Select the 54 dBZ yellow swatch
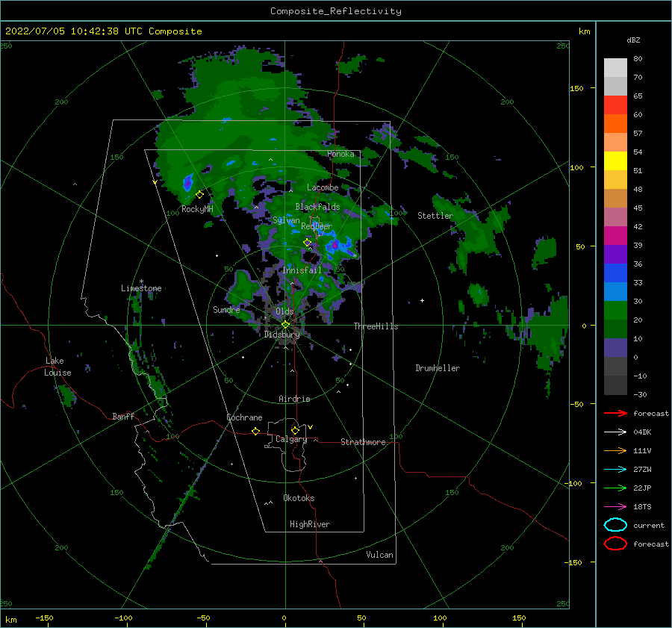 [x=615, y=161]
